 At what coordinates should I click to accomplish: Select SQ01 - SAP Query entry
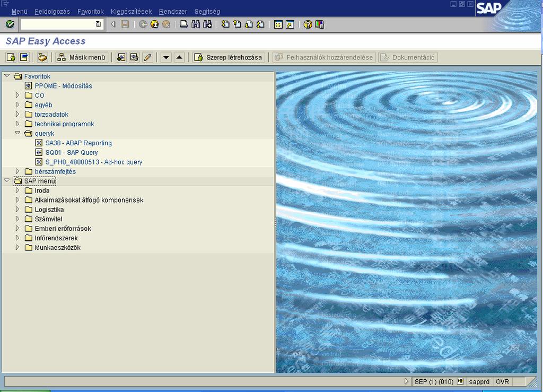[x=72, y=152]
